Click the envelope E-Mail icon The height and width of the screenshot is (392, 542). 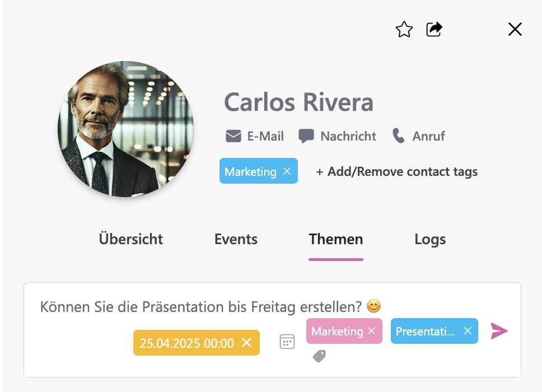click(x=233, y=136)
